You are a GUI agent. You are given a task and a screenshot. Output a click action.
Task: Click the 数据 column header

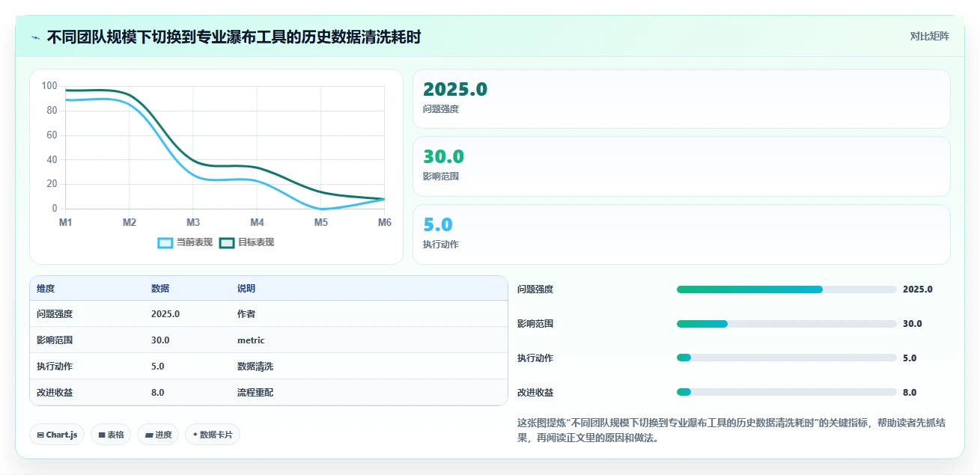(x=160, y=289)
